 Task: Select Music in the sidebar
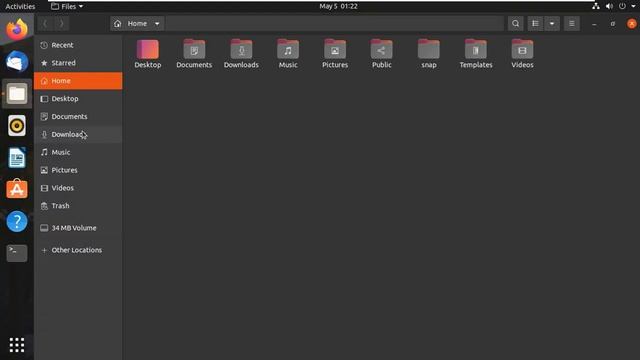tap(78, 152)
